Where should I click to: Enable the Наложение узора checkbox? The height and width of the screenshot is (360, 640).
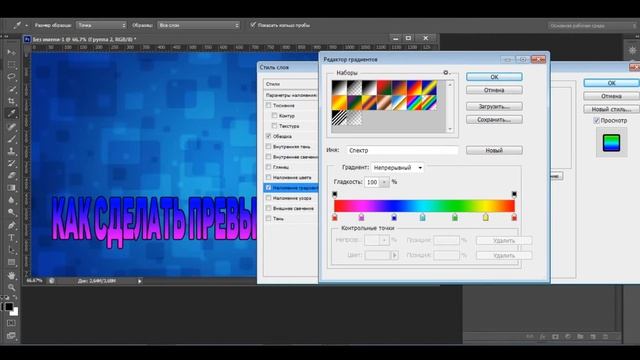268,198
